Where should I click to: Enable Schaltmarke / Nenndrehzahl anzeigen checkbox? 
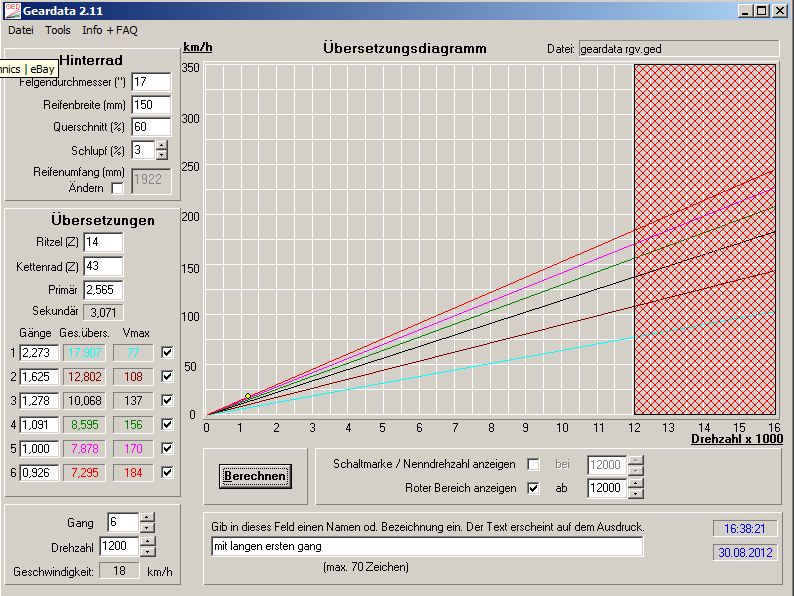point(533,464)
